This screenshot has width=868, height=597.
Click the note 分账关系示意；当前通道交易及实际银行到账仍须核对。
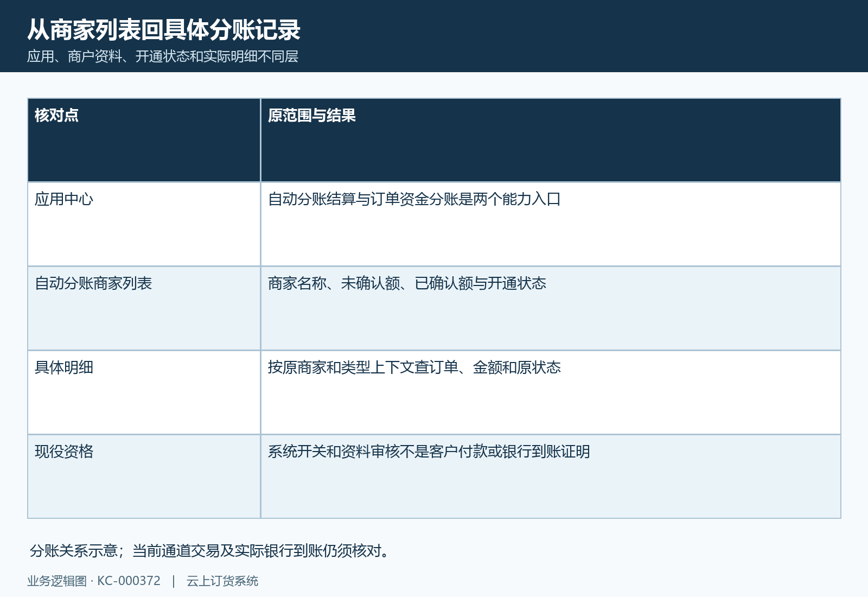[x=210, y=551]
